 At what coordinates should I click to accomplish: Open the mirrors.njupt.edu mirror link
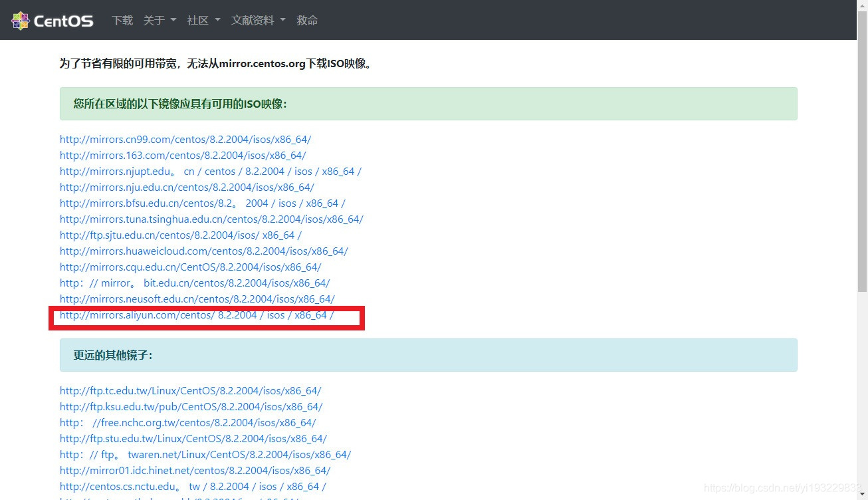[211, 172]
